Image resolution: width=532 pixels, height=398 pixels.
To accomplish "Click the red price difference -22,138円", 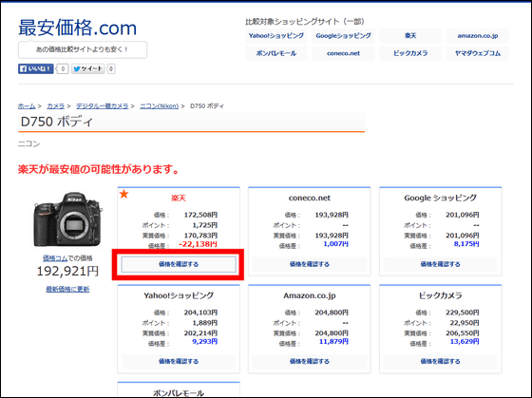I will pyautogui.click(x=198, y=244).
